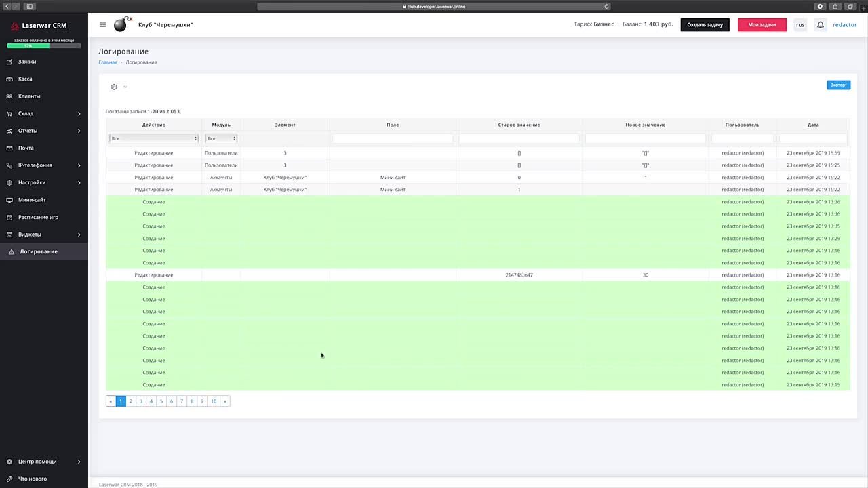This screenshot has width=868, height=488.
Task: Click the Заявки sidebar icon
Action: point(9,62)
